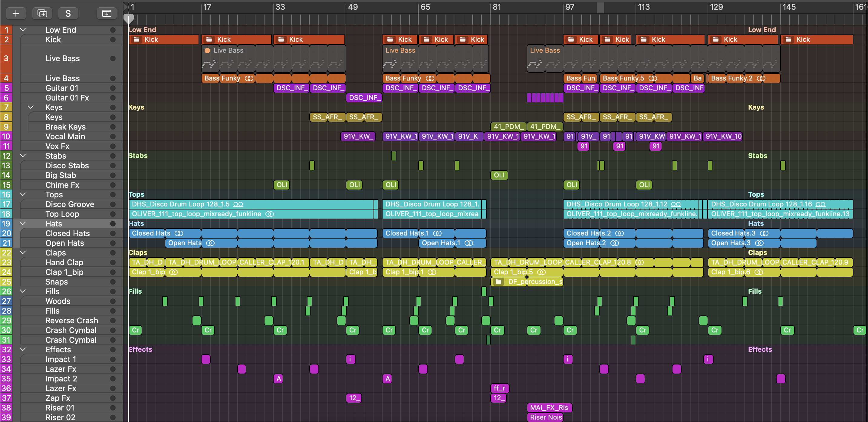
Task: Toggle the Live Bass track 3 power dot
Action: (x=113, y=58)
